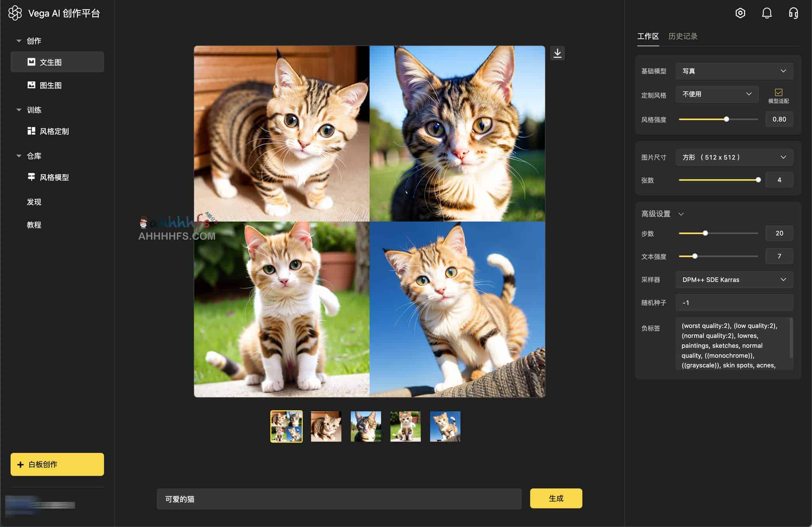
Task: Select the second cat thumbnail
Action: coord(326,426)
